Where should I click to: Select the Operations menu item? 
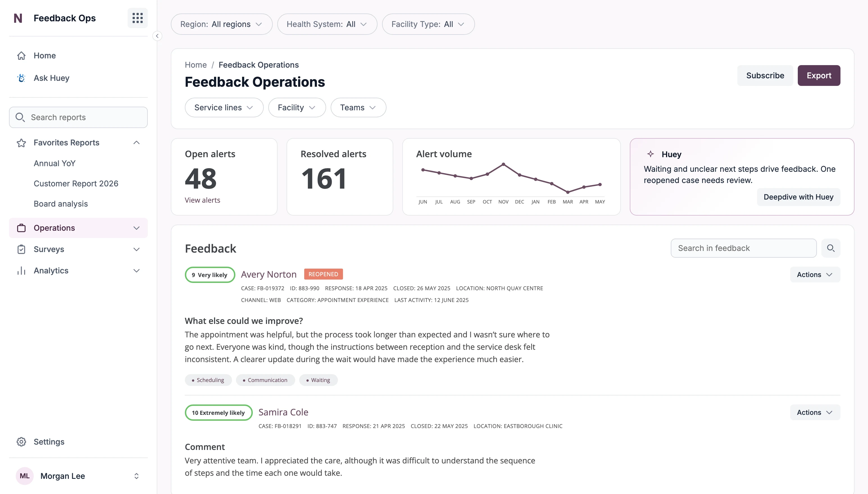pos(78,228)
